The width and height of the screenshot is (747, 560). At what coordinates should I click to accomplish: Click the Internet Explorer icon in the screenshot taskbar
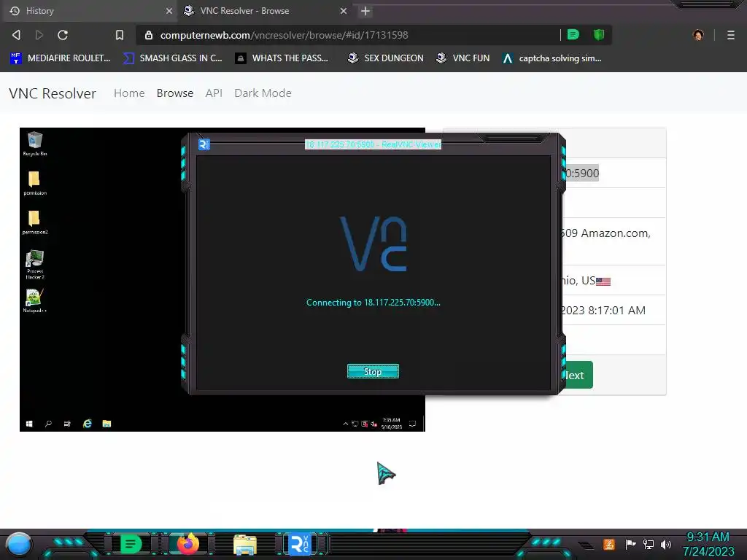click(x=88, y=424)
